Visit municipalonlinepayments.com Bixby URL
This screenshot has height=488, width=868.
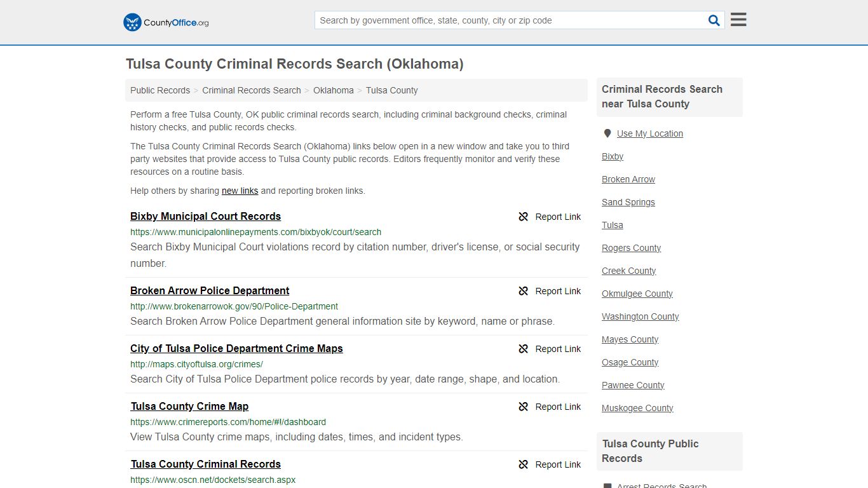pyautogui.click(x=256, y=232)
